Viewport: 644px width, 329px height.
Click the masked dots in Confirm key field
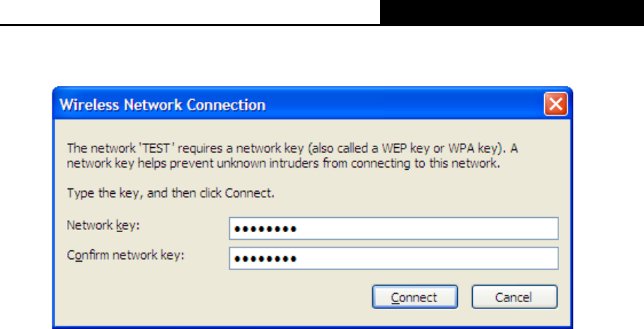(265, 259)
